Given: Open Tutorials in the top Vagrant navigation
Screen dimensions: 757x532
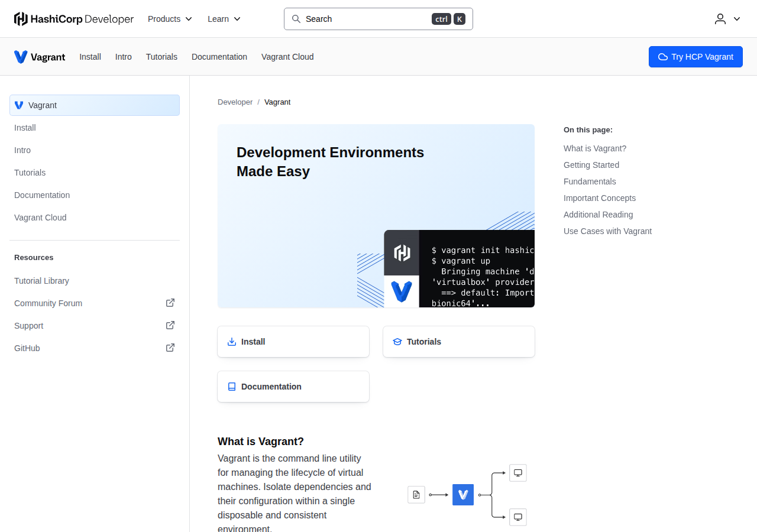Looking at the screenshot, I should [161, 57].
